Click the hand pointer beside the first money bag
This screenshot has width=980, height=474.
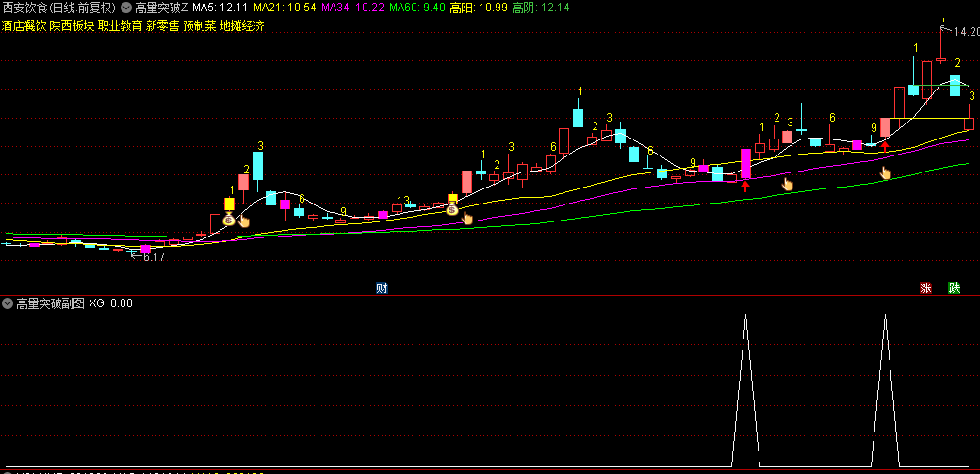coord(244,221)
